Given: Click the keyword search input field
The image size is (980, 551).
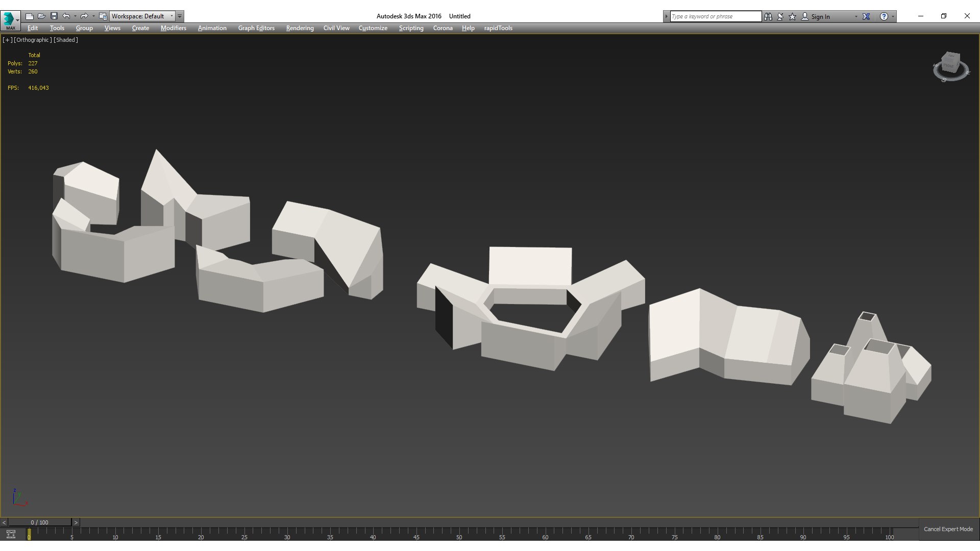Looking at the screenshot, I should pos(716,16).
